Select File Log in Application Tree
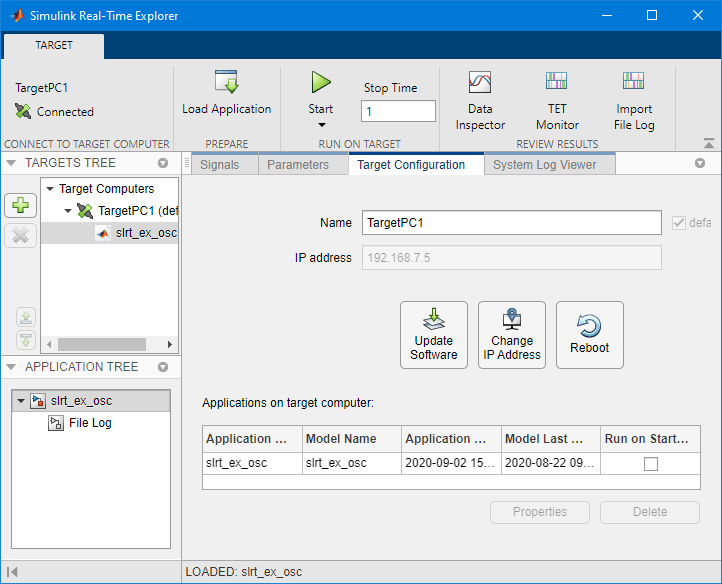The image size is (722, 584). 90,423
